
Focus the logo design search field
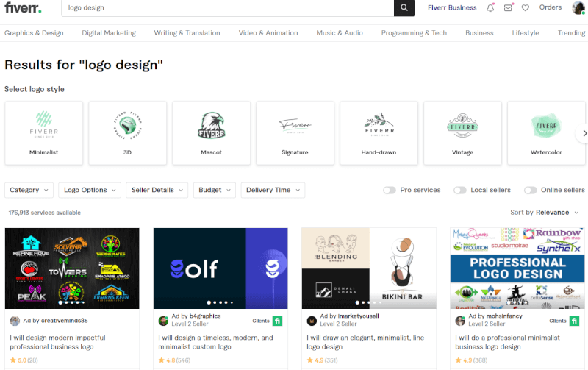[x=228, y=7]
